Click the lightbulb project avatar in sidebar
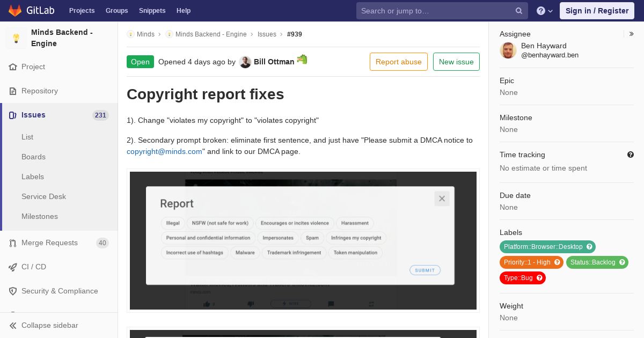This screenshot has width=644, height=338. tap(16, 38)
